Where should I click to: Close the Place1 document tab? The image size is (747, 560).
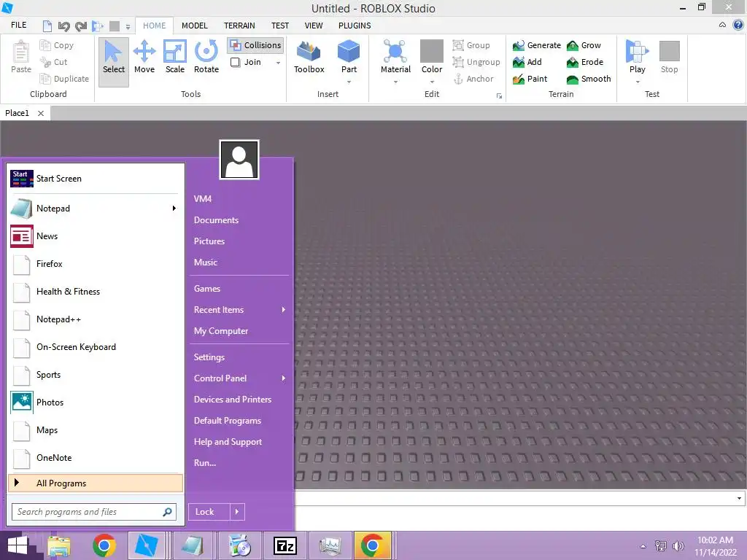coord(41,113)
